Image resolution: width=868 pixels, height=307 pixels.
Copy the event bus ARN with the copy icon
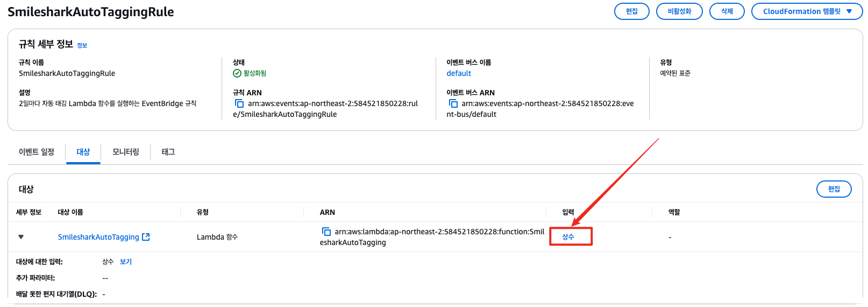pyautogui.click(x=453, y=103)
